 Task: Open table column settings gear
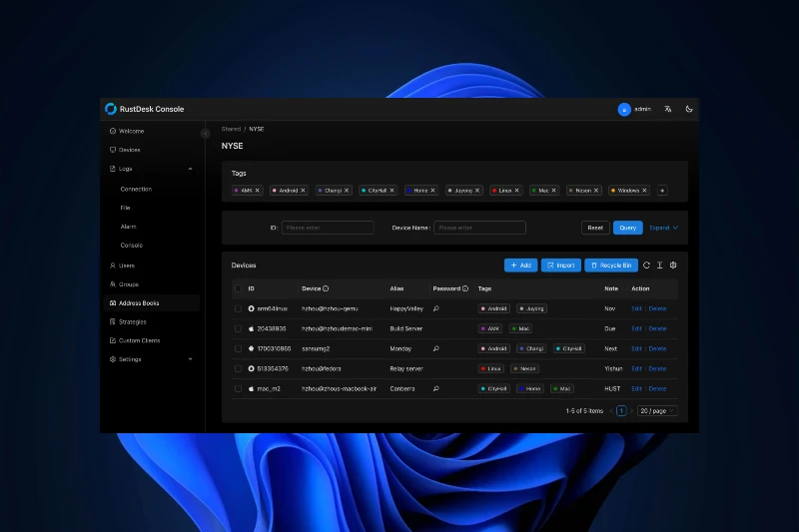(x=673, y=266)
